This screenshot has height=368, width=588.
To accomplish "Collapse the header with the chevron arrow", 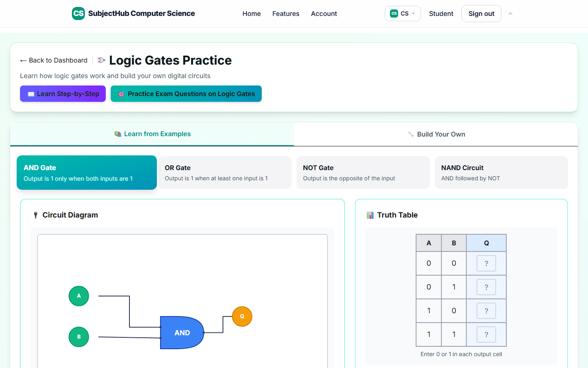I will pos(510,13).
